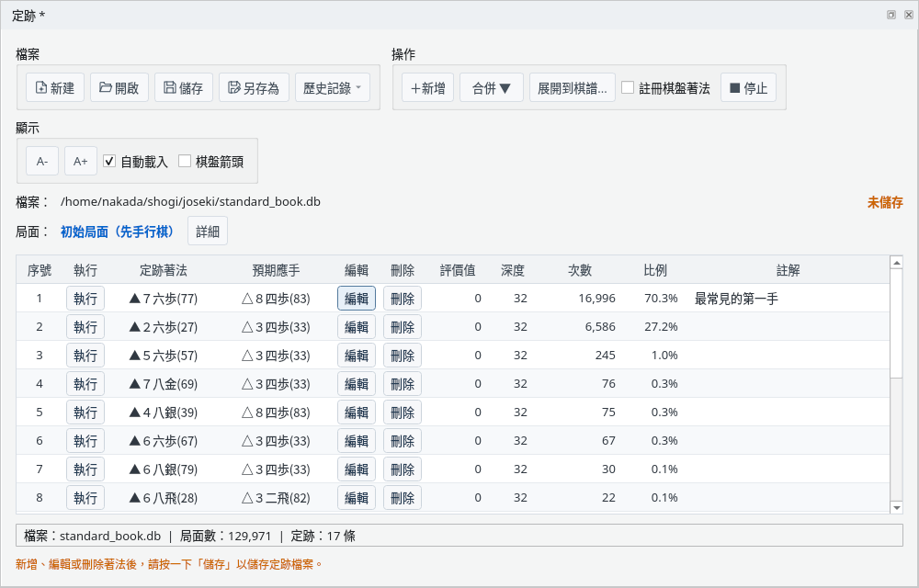Click the float/undock panel icon
919x588 pixels.
tap(891, 15)
